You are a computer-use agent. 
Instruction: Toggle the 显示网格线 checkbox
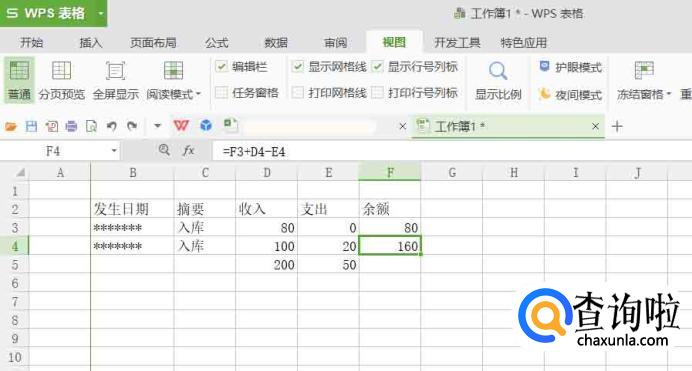pos(298,67)
